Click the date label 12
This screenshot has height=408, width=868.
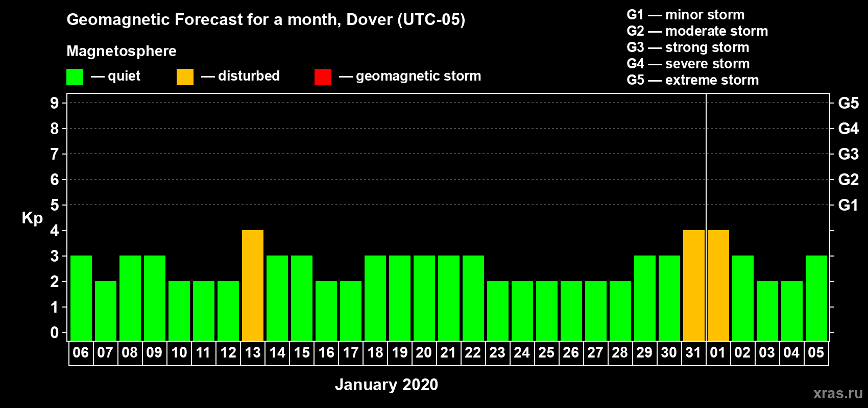[228, 352]
